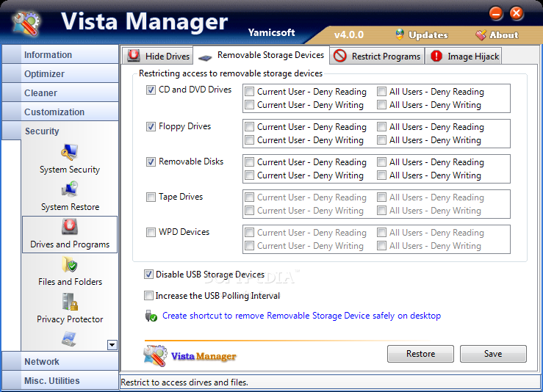Image resolution: width=543 pixels, height=392 pixels.
Task: Open System Security monitor icon
Action: tap(70, 152)
